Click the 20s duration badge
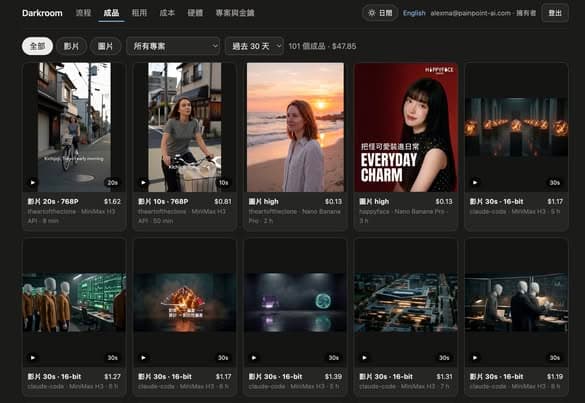 pyautogui.click(x=113, y=182)
